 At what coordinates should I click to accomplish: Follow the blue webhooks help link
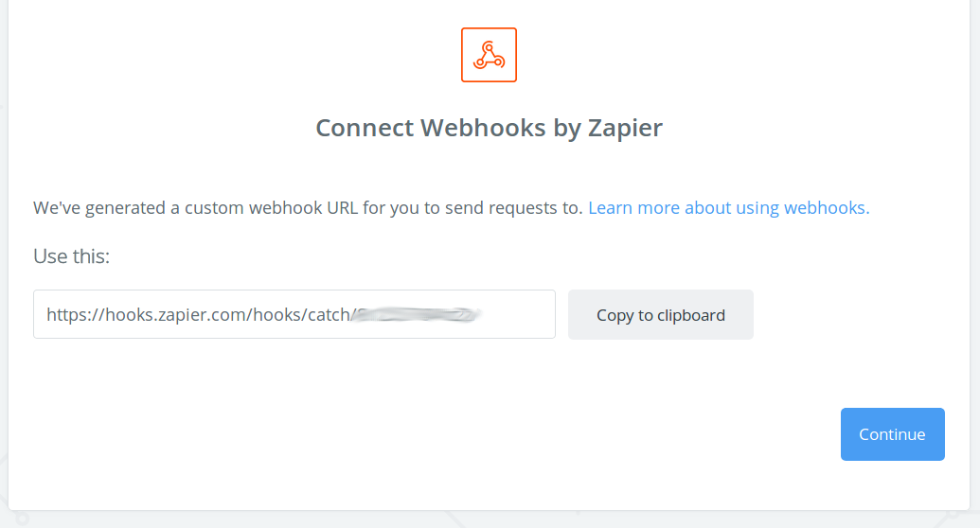pyautogui.click(x=728, y=207)
